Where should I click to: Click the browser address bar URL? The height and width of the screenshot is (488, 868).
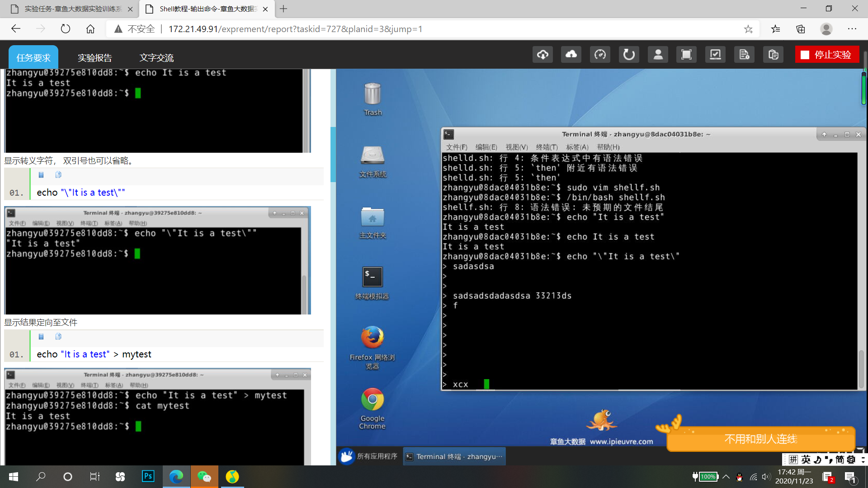[295, 29]
